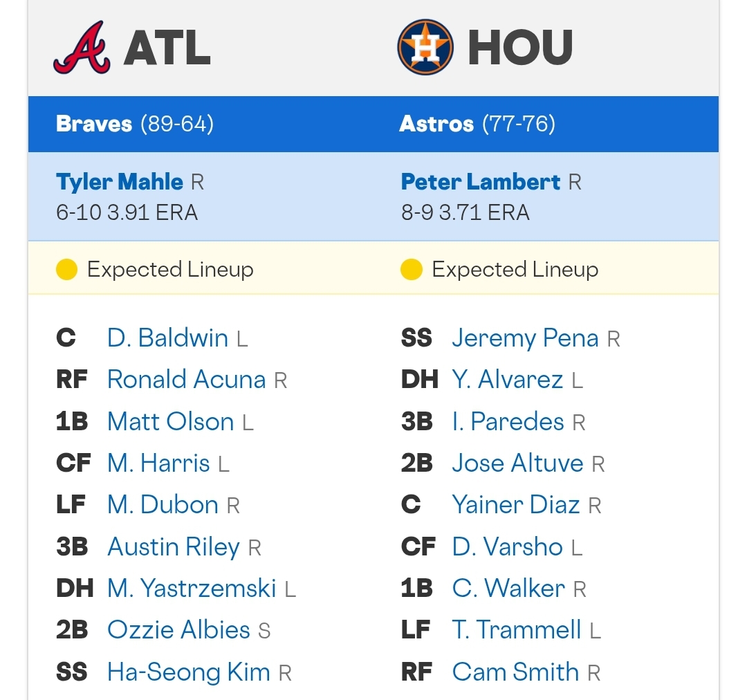Open the Braves team link
Viewport: 747px width, 700px height.
pos(94,124)
